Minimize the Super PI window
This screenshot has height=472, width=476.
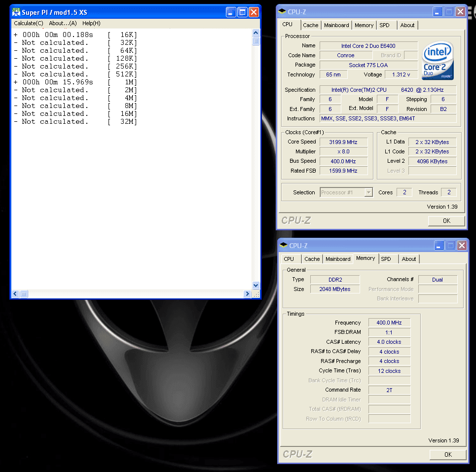tap(231, 12)
